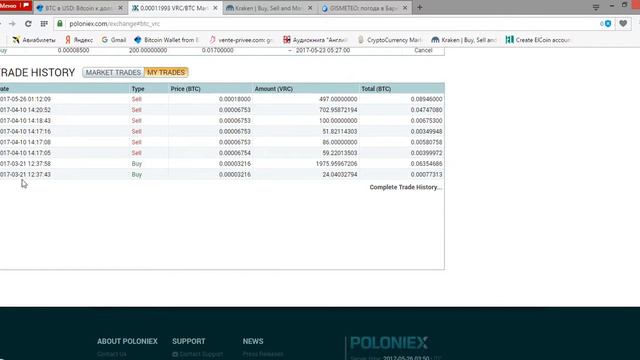Select the total 0.00675300 cell
640x360 pixels.
[x=426, y=121]
